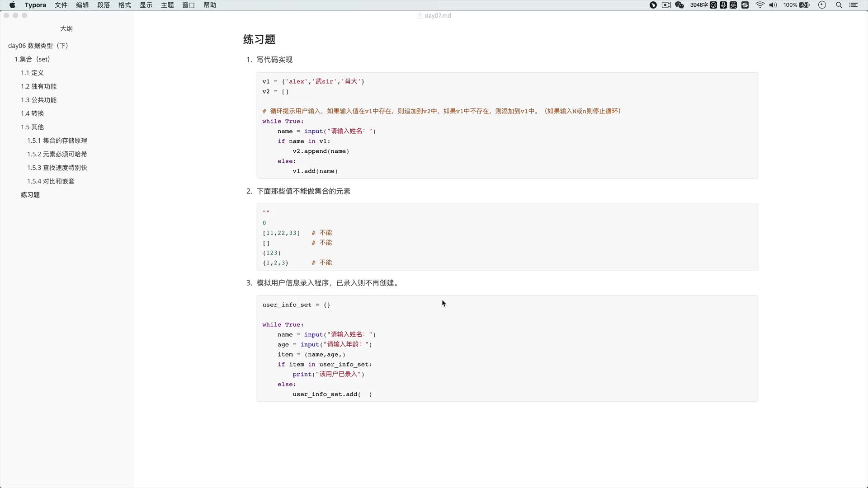Click the battery status icon

coord(805,5)
